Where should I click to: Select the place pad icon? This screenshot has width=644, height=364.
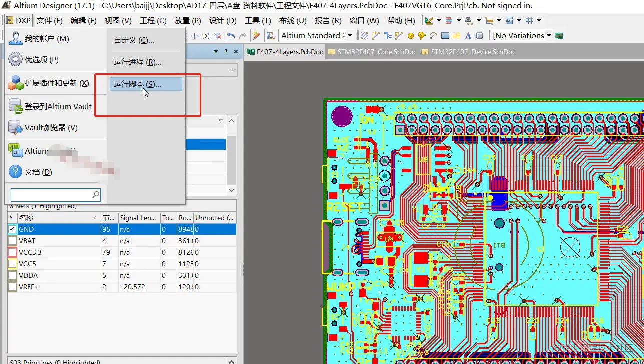pos(411,36)
